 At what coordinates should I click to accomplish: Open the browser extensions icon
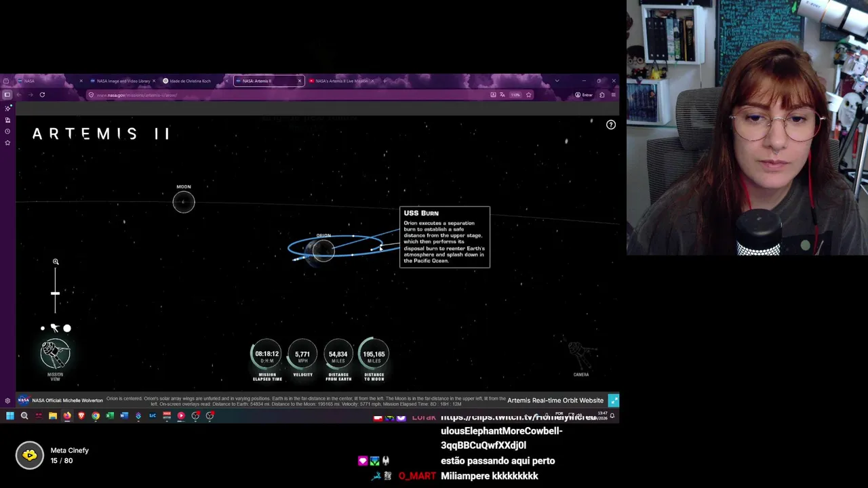(601, 95)
